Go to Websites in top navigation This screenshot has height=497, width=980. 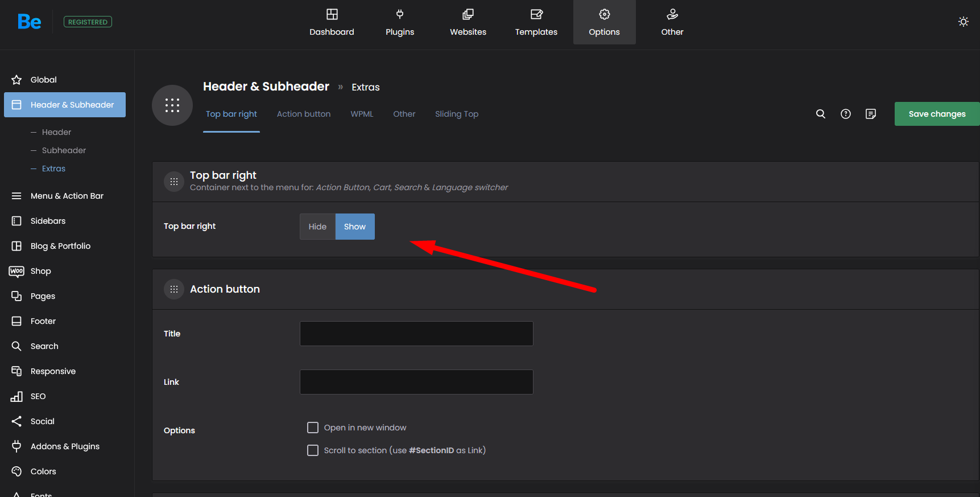[x=468, y=22]
